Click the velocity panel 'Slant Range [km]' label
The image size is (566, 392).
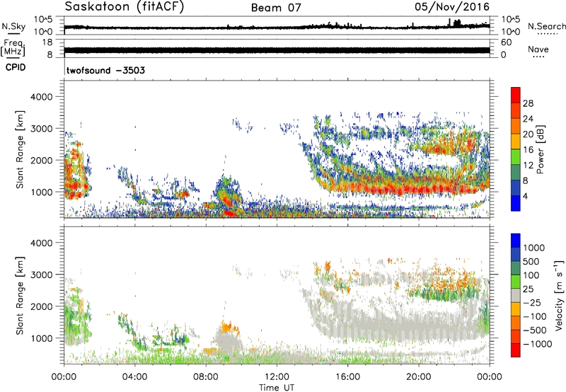click(20, 296)
